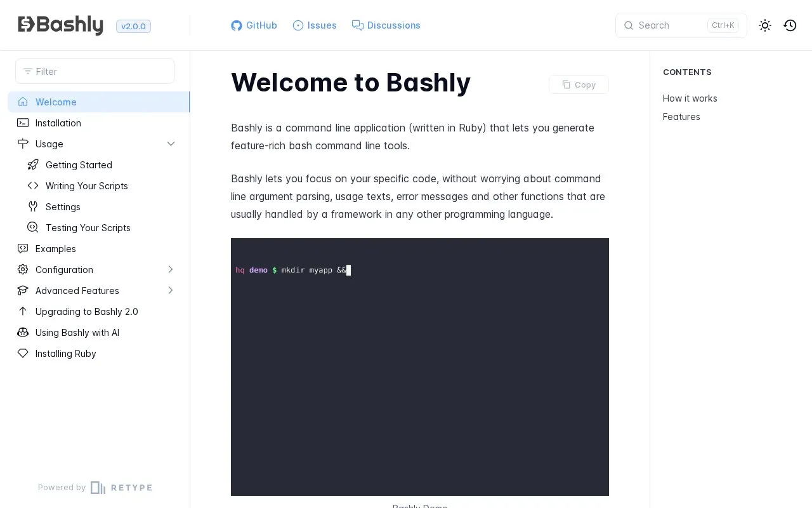Click the Examples icon
The image size is (812, 508).
click(x=23, y=248)
